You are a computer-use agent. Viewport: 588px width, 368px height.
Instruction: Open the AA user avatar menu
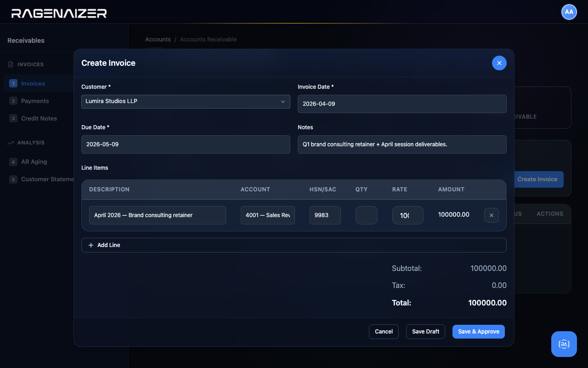[569, 12]
